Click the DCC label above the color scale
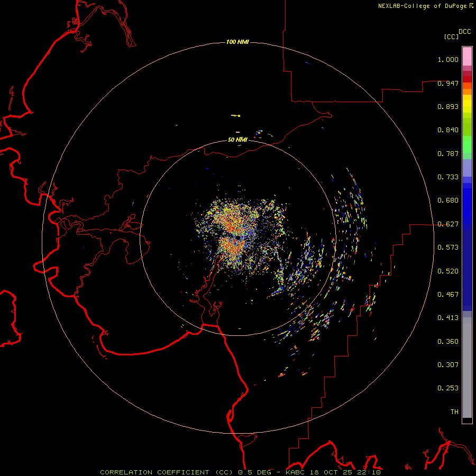Image resolution: width=476 pixels, height=476 pixels. coord(465,32)
